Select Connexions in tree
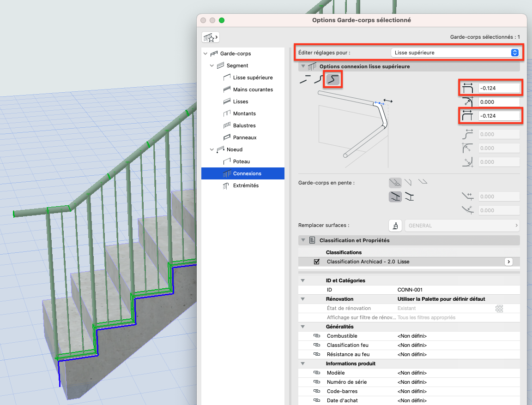The width and height of the screenshot is (532, 405). pos(242,173)
